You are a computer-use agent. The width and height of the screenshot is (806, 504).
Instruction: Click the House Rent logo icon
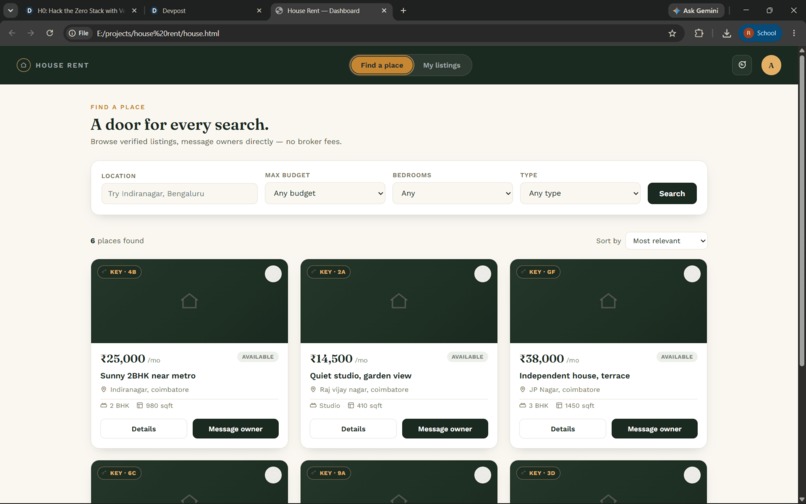tap(23, 65)
